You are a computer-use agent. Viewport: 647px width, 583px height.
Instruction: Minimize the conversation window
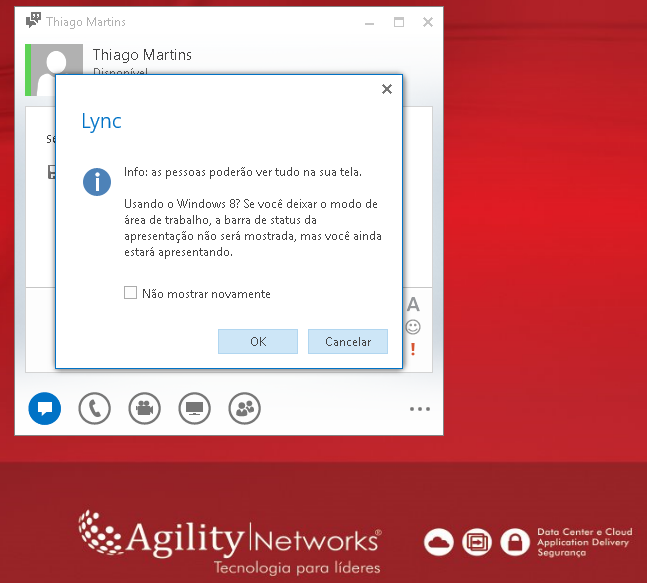(x=370, y=22)
